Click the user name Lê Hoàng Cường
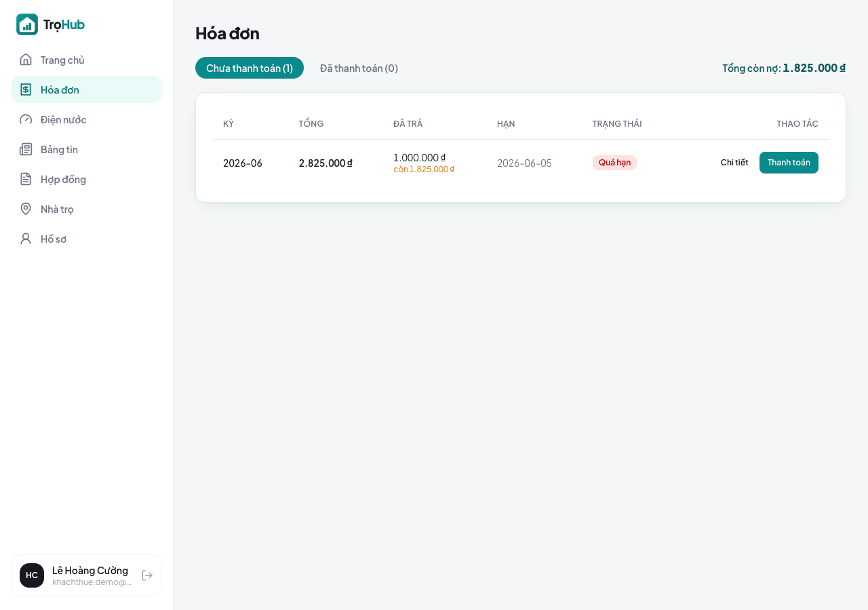The width and height of the screenshot is (868, 610). tap(90, 570)
